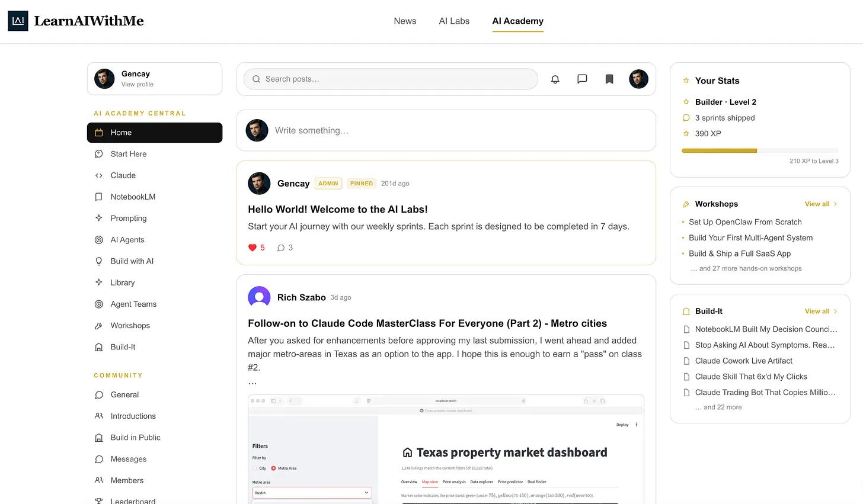
Task: Open the Home sidebar item
Action: coord(155,133)
